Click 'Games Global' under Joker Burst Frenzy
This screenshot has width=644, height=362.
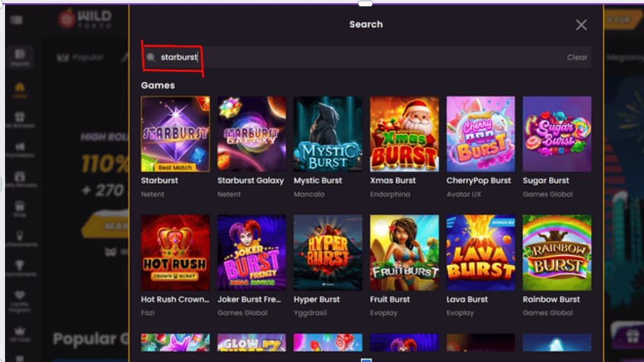point(242,313)
